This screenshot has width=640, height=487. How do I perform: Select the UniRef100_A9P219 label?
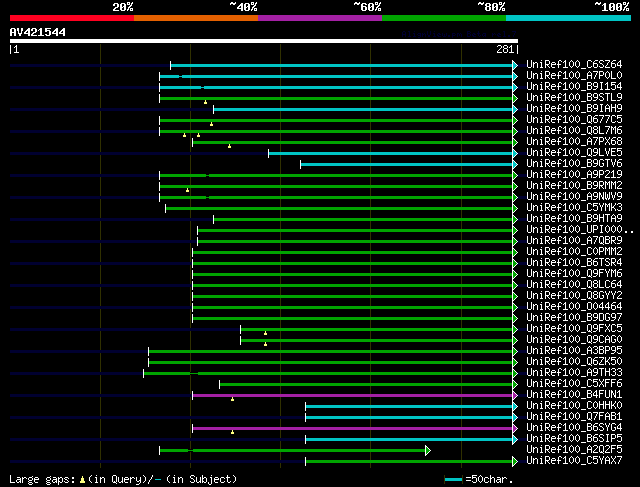(574, 174)
